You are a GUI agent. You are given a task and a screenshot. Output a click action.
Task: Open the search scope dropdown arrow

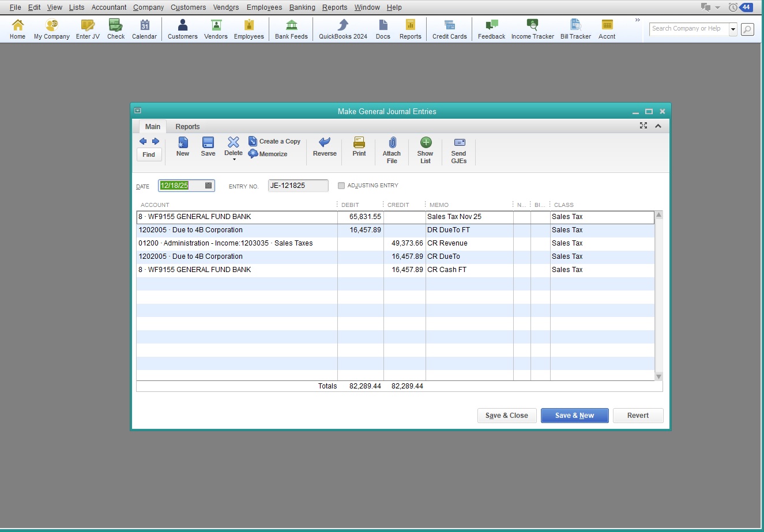coord(733,29)
